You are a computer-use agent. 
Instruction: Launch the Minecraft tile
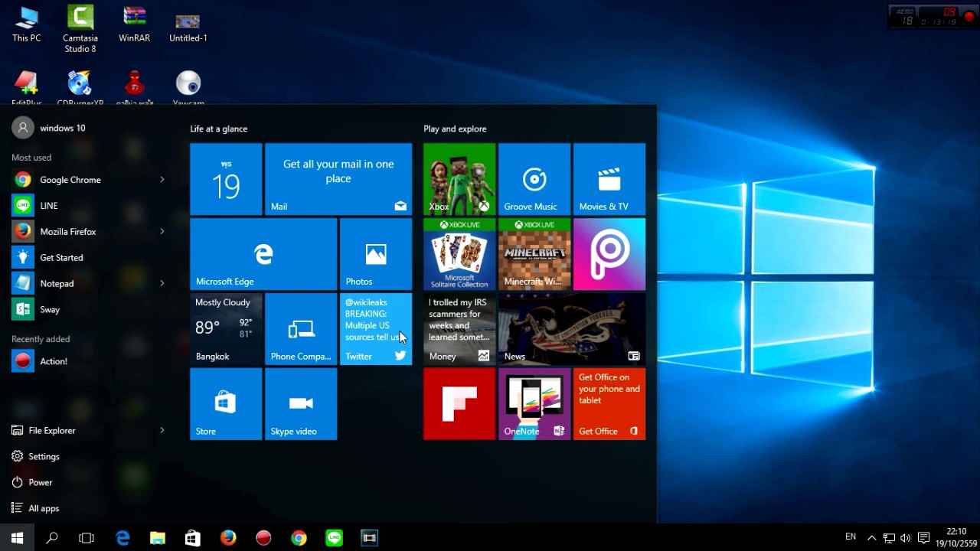tap(534, 254)
